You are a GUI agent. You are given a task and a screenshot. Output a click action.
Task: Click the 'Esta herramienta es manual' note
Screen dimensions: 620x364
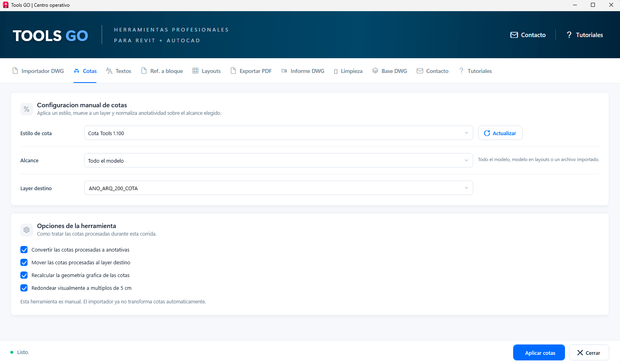coord(113,302)
